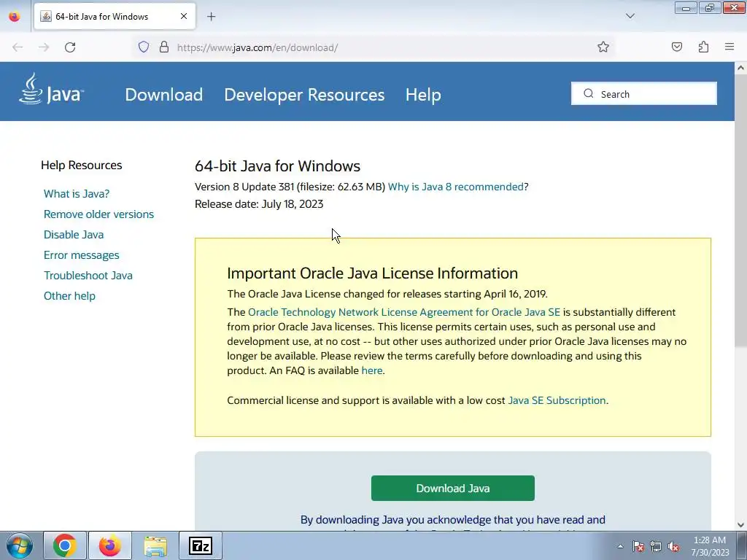The width and height of the screenshot is (747, 560).
Task: Click the 'Release date: July 18, 2023' text
Action: tap(259, 204)
